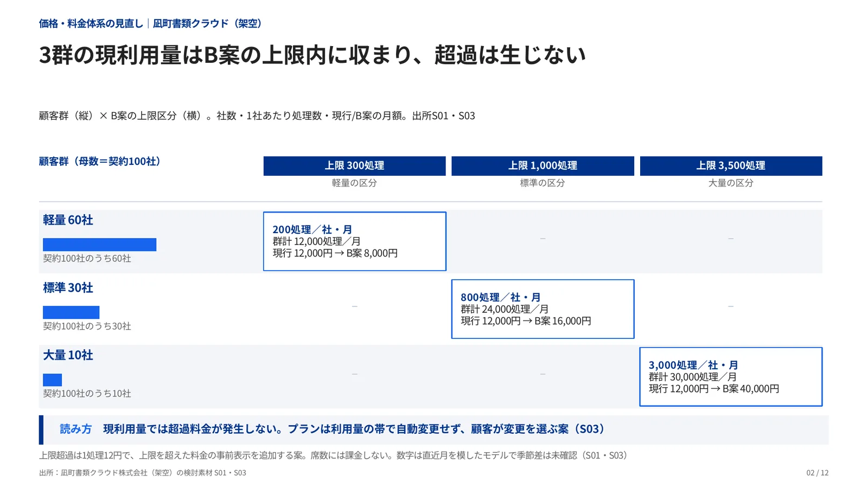
Task: Select '群計 12,000処理/月' text
Action: pos(316,241)
